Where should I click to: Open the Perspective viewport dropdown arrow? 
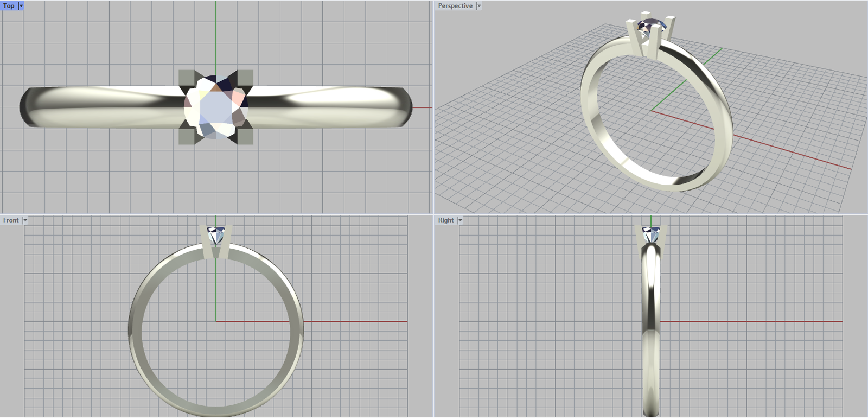click(x=479, y=6)
